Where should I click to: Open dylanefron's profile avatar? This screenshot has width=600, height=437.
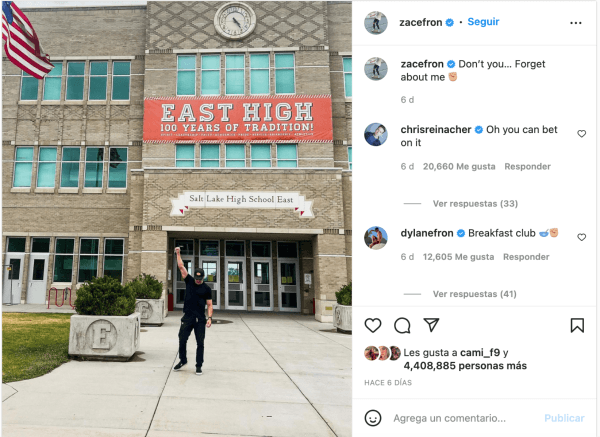click(x=376, y=238)
